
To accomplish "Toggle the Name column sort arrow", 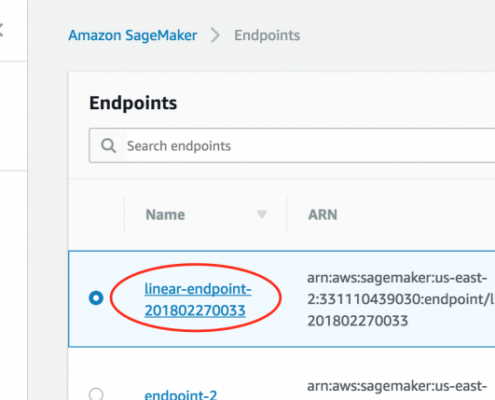I will tap(262, 214).
